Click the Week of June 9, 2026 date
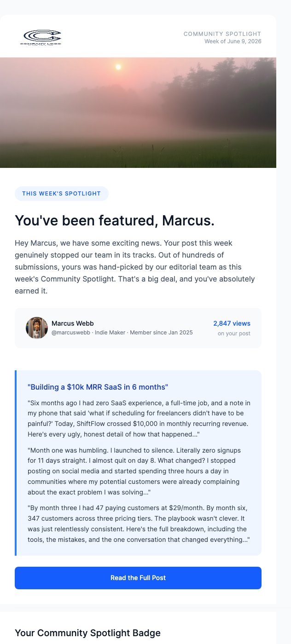This screenshot has width=291, height=644. coord(233,41)
